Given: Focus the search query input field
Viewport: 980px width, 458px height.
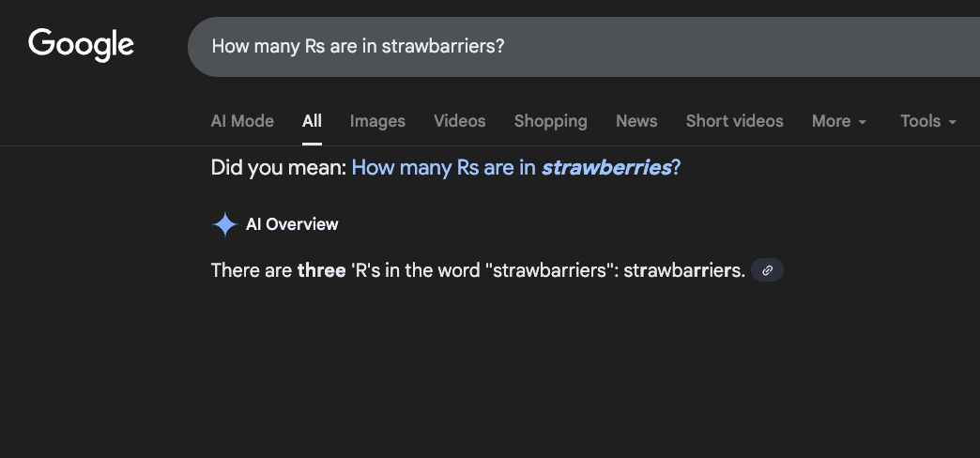Looking at the screenshot, I should [x=563, y=46].
